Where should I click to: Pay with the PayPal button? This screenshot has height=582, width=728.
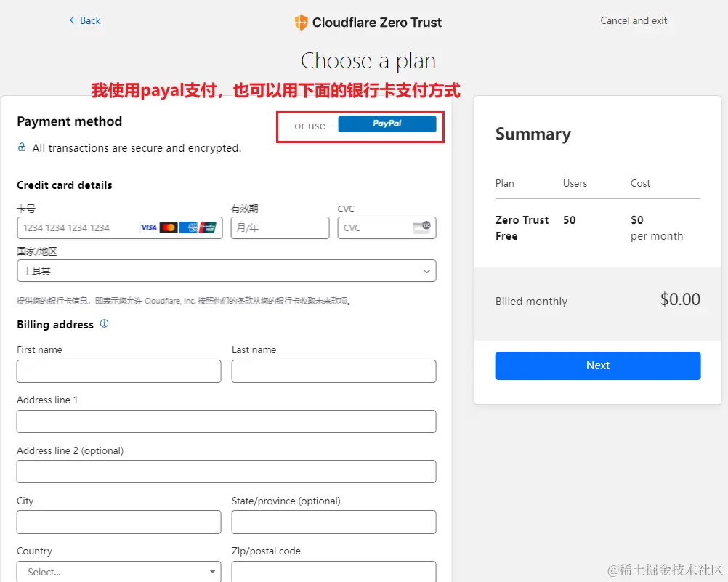click(387, 124)
